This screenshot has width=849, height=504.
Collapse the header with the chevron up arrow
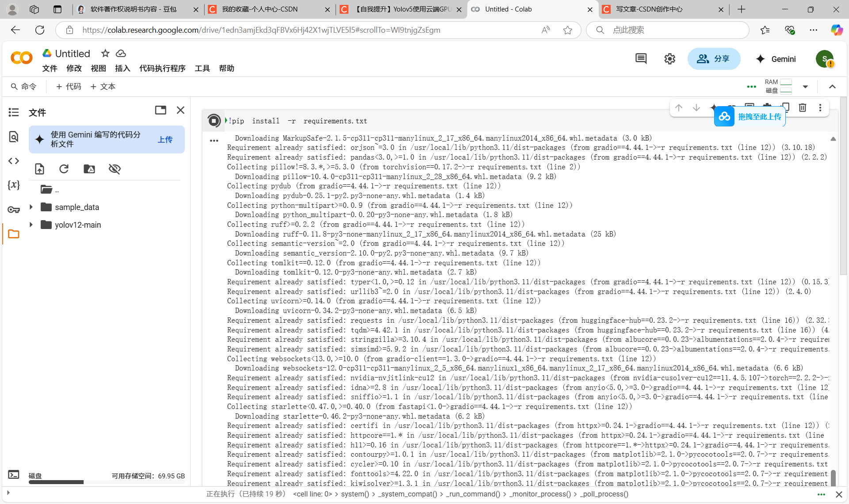tap(832, 87)
